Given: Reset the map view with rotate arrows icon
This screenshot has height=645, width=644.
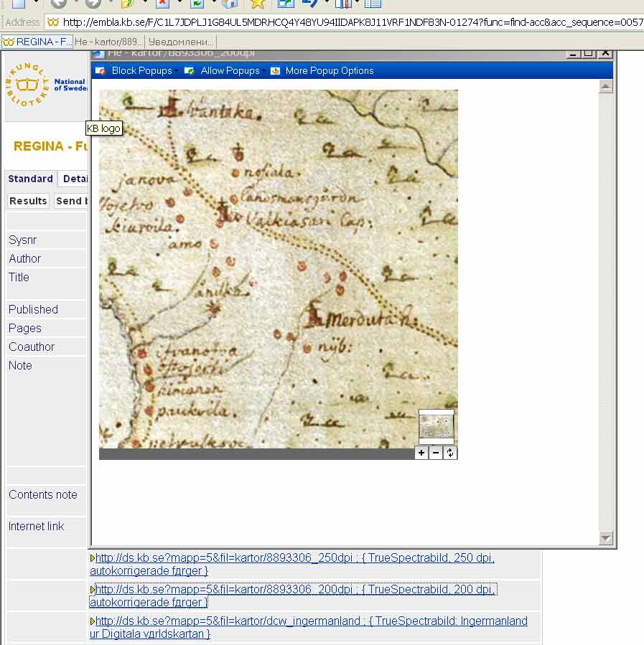Looking at the screenshot, I should [x=450, y=453].
